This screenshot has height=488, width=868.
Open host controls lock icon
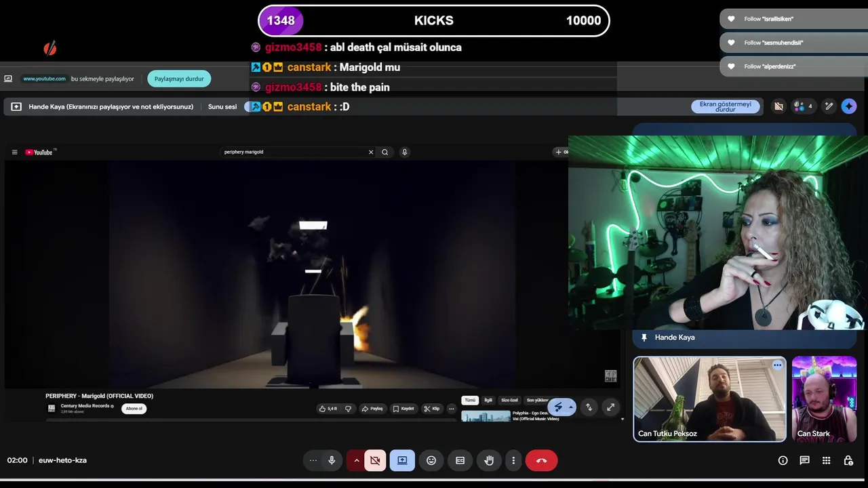click(x=848, y=460)
